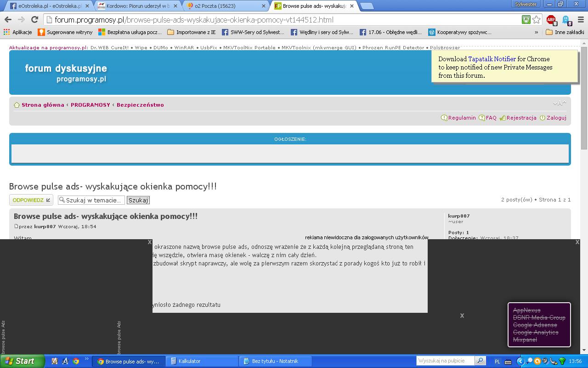The image size is (588, 368).
Task: Launch Chrome from the quick launch bar
Action: [76, 361]
